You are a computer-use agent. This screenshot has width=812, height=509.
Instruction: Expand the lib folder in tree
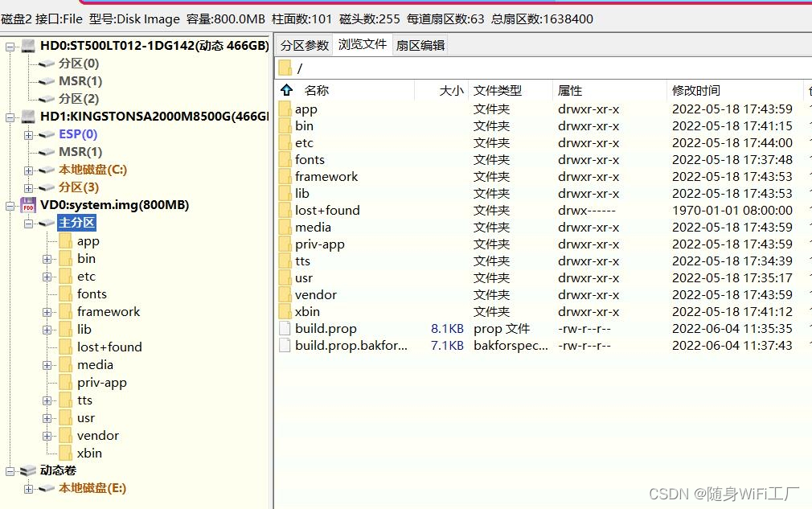[x=47, y=330]
